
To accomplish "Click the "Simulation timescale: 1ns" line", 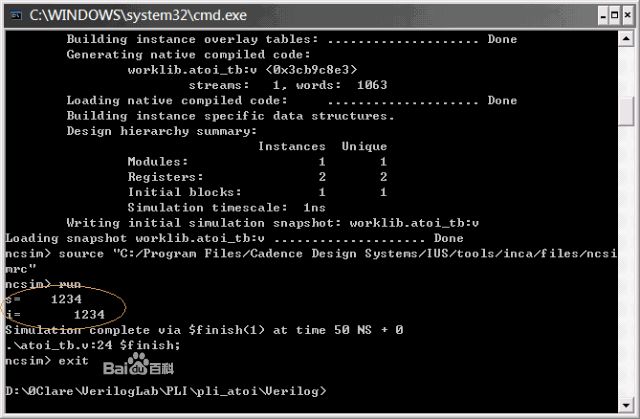I will pos(227,208).
